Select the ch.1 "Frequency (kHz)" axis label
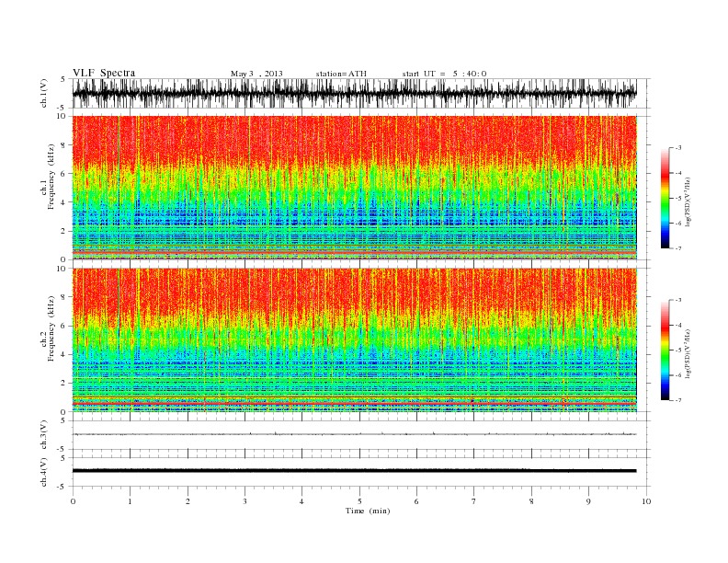728x563 pixels. (51, 177)
